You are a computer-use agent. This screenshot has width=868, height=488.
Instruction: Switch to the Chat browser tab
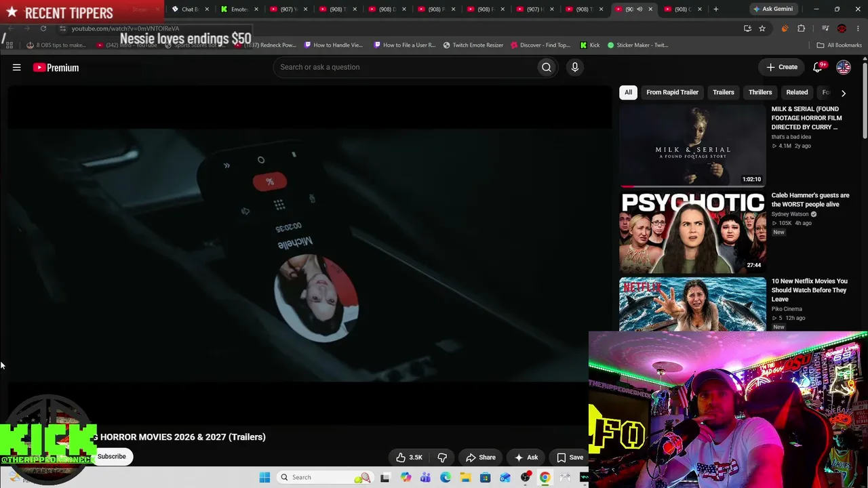189,9
